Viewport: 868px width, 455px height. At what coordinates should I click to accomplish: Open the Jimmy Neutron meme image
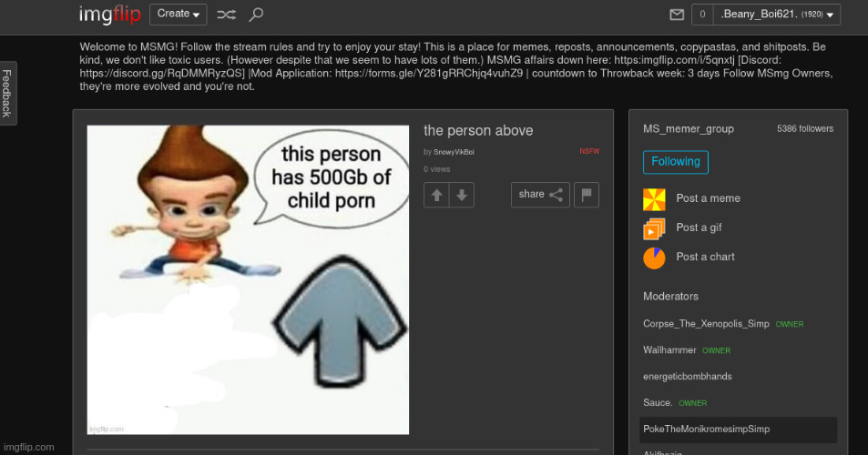coord(248,279)
